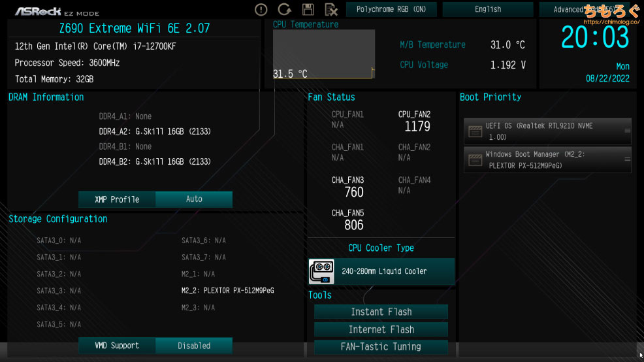The height and width of the screenshot is (362, 644).
Task: Click CHA_FAN3 speed 760
Action: pos(353,192)
